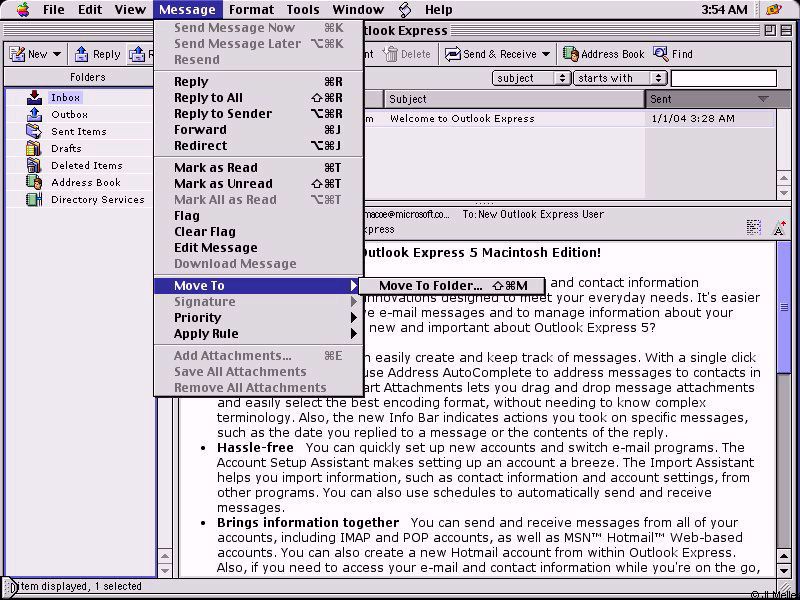Click the Delete trash icon
800x600 pixels.
[391, 54]
